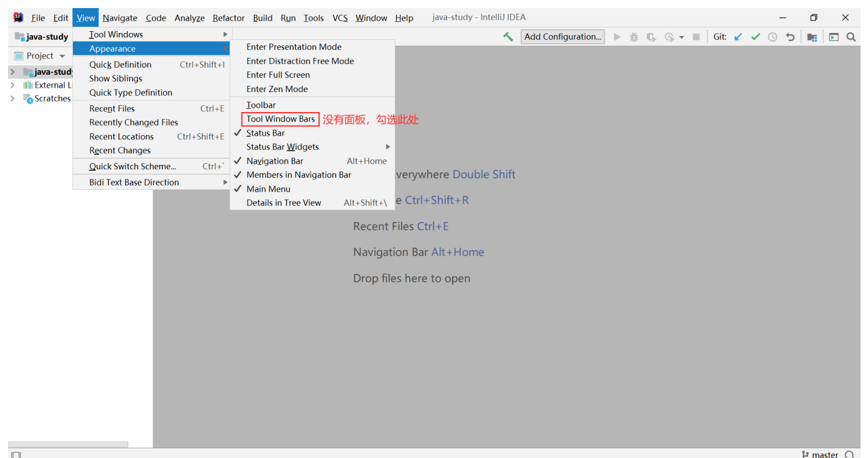The image size is (868, 458).
Task: Click the Run Anything toolbar icon
Action: [x=834, y=37]
